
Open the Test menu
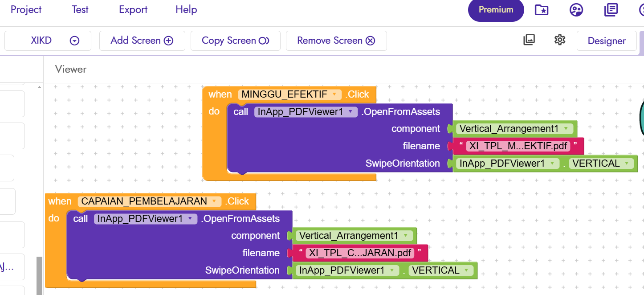[80, 9]
